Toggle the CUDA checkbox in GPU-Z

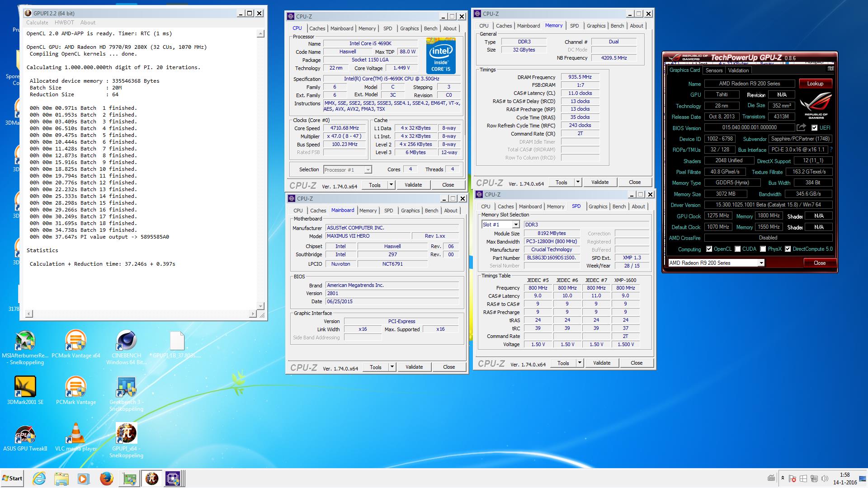[737, 249]
